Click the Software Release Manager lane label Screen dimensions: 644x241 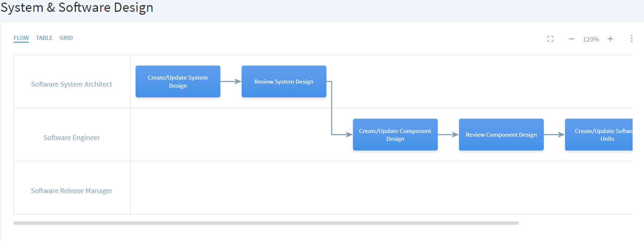71,191
